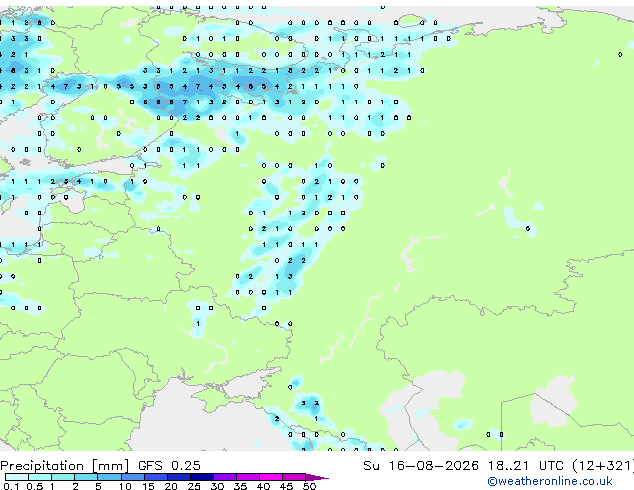The image size is (634, 490).
Task: Click the 0.5–1 mm legend swatch
Action: (40, 477)
